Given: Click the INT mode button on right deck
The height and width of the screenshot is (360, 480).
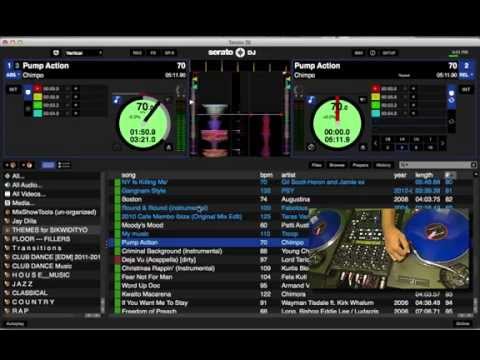Looking at the screenshot, I should pos(466,89).
